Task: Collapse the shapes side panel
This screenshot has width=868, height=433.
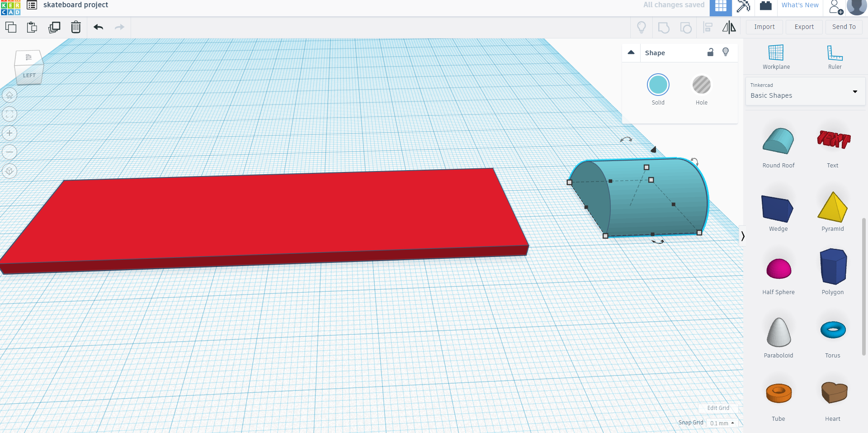Action: point(742,236)
